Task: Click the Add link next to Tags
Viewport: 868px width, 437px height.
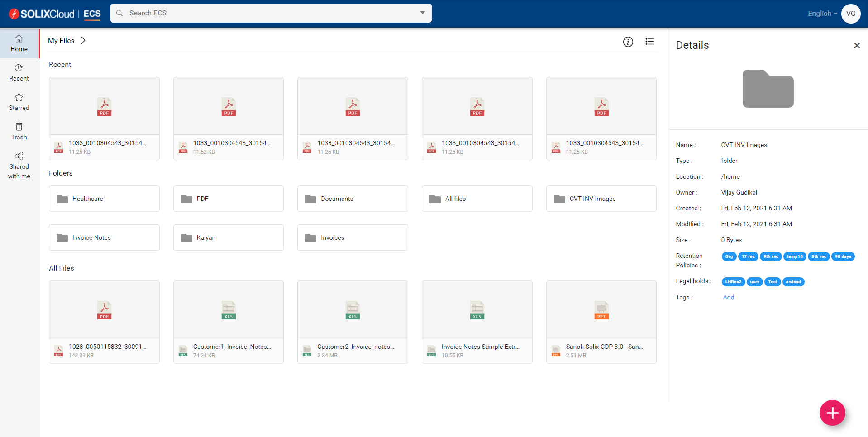Action: click(x=728, y=297)
